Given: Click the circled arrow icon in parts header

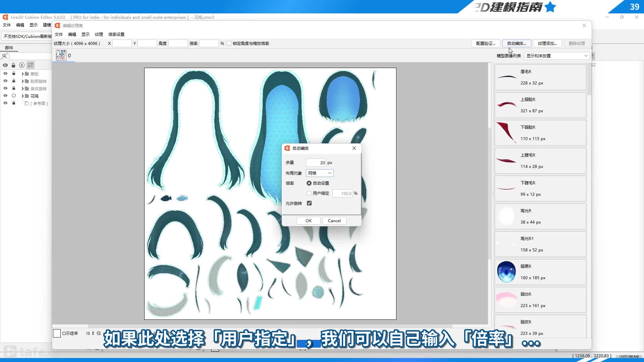Looking at the screenshot, I should click(22, 65).
